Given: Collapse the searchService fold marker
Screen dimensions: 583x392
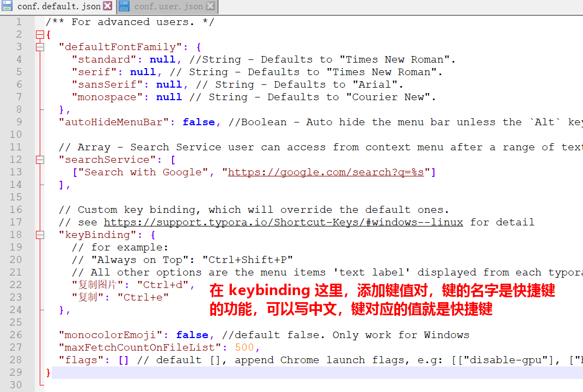Looking at the screenshot, I should pyautogui.click(x=40, y=160).
